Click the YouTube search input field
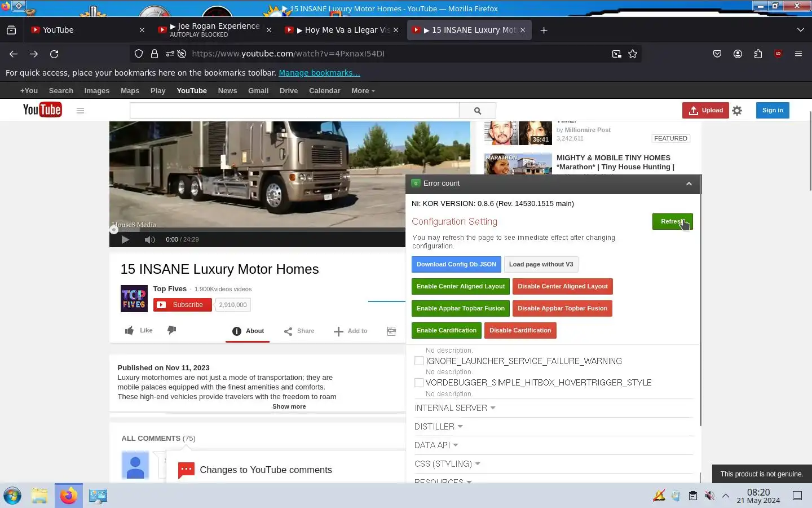The image size is (812, 508). 294,111
